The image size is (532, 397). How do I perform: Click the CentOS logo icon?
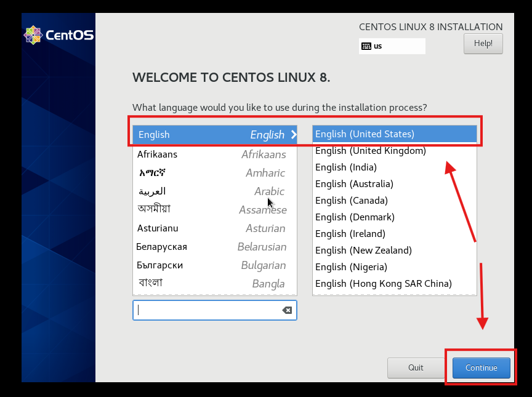[33, 35]
